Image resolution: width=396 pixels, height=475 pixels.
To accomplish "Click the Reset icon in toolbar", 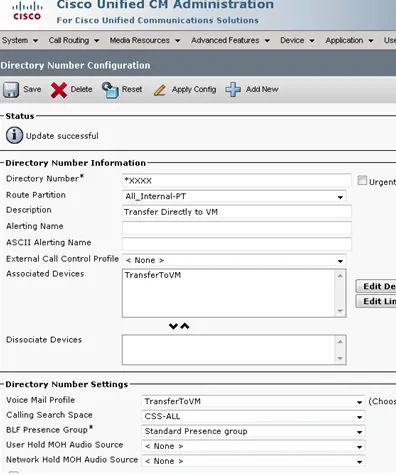I will pos(110,90).
